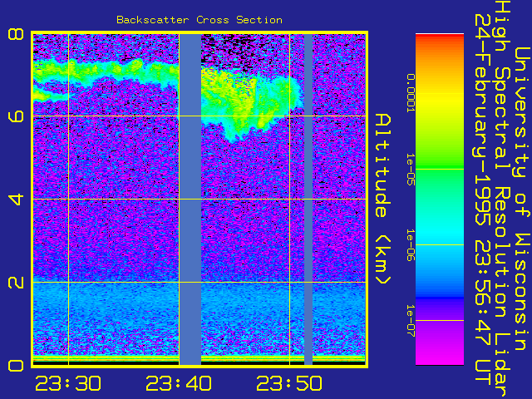
Task: Click the altitude tick label 2
Action: click(x=16, y=282)
